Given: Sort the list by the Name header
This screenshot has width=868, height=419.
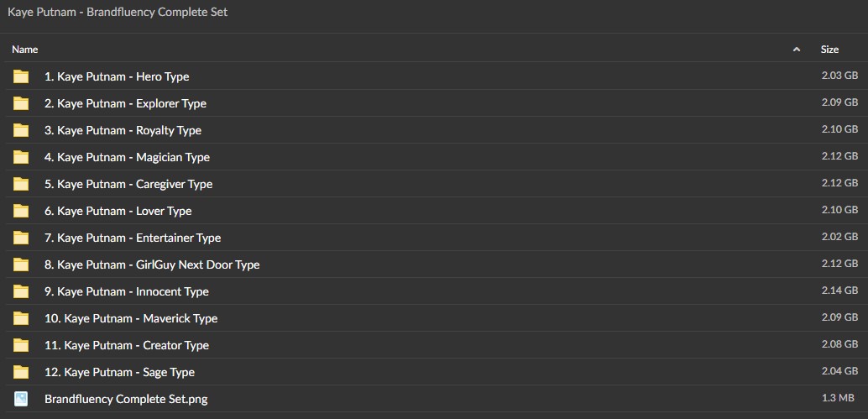Looking at the screenshot, I should [25, 50].
